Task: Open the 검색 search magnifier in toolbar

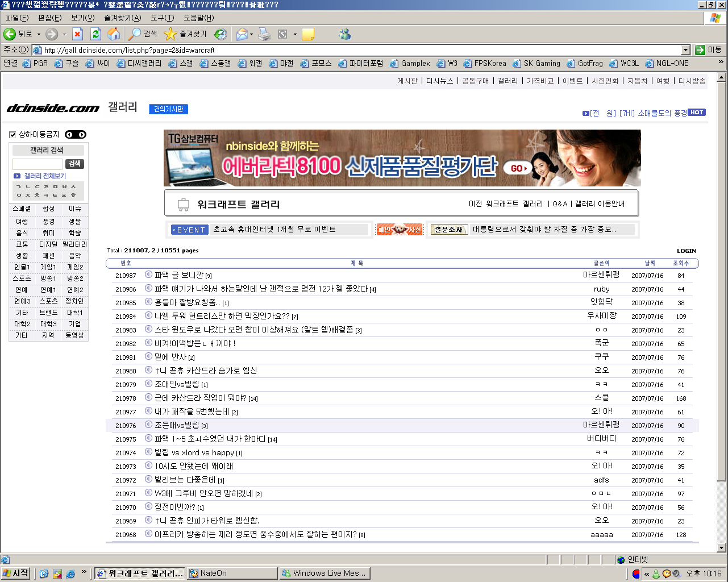Action: point(143,34)
